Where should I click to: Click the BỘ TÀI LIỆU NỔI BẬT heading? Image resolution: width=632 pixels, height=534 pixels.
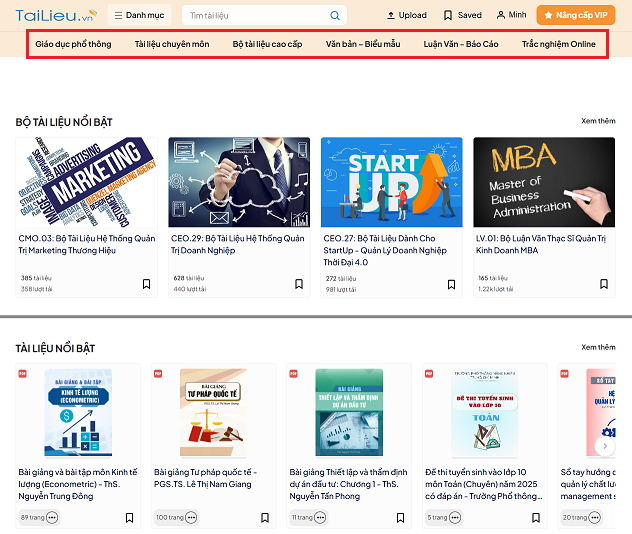click(64, 122)
